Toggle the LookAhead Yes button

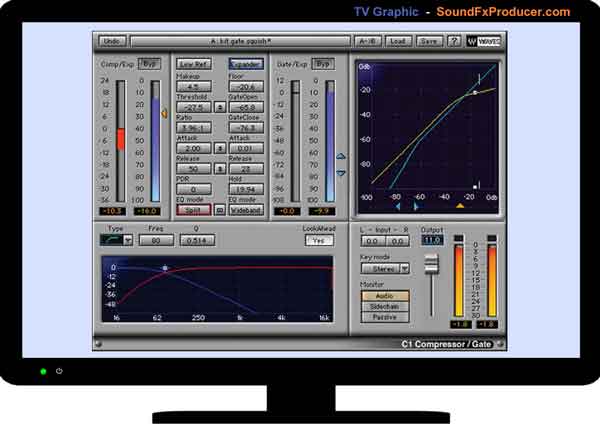[x=319, y=240]
